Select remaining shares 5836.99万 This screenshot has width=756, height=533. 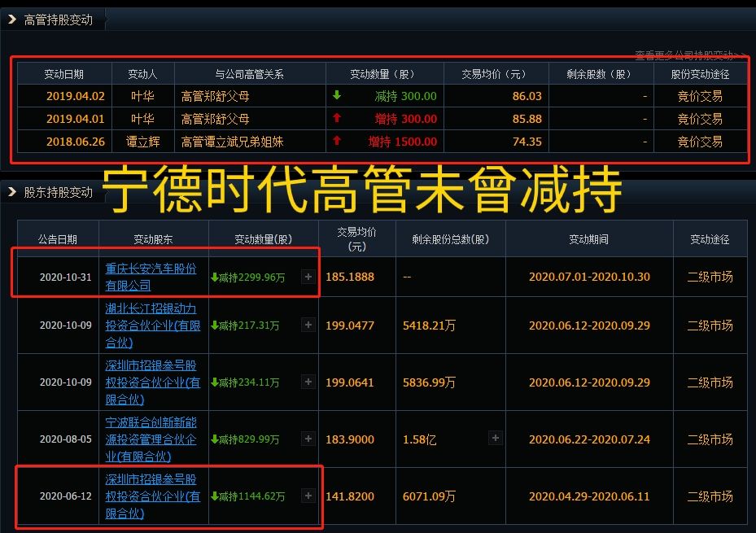point(429,382)
